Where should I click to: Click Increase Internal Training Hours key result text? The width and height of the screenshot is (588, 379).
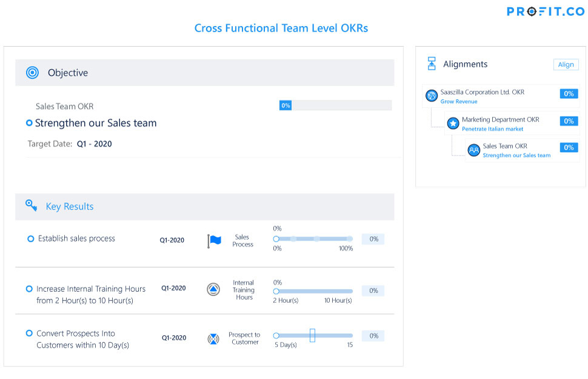91,295
